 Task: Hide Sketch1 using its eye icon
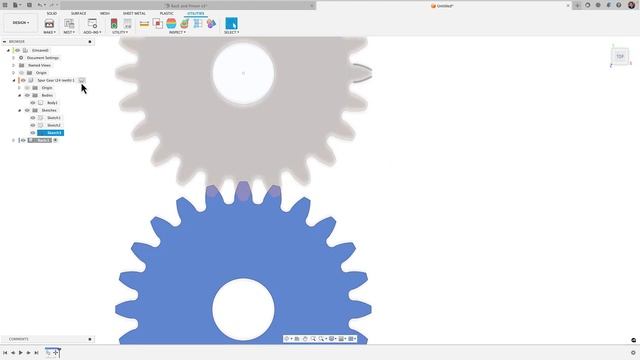tap(33, 118)
